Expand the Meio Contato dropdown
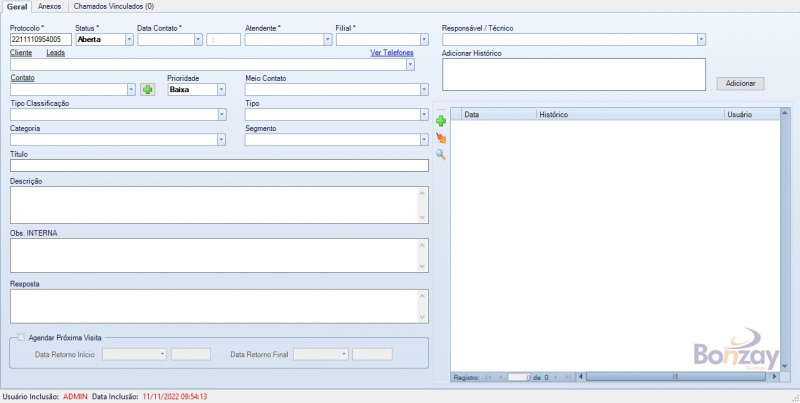The height and width of the screenshot is (403, 800). tap(424, 89)
